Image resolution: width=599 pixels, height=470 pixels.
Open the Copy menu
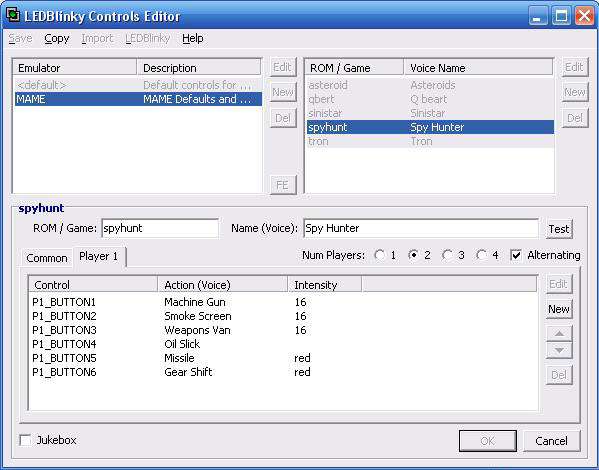point(57,38)
